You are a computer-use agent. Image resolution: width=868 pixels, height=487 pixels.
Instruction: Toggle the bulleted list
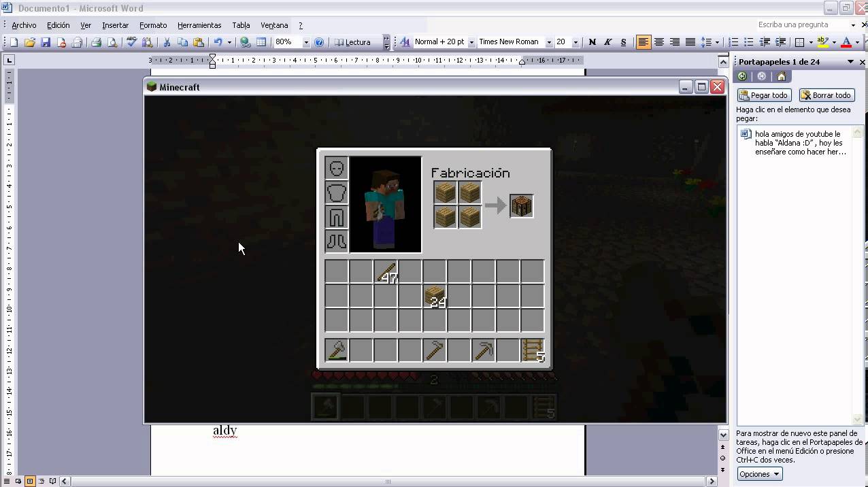pyautogui.click(x=749, y=42)
